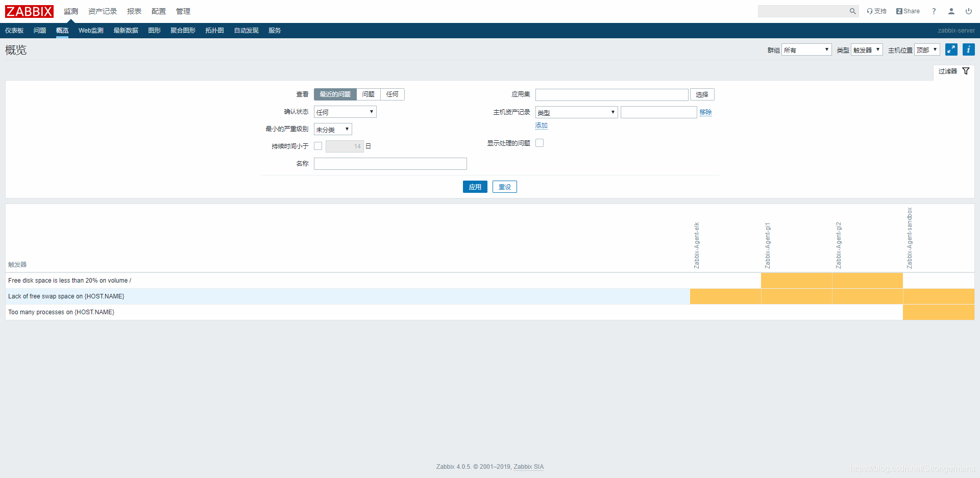Open the help question mark icon

coord(934,11)
